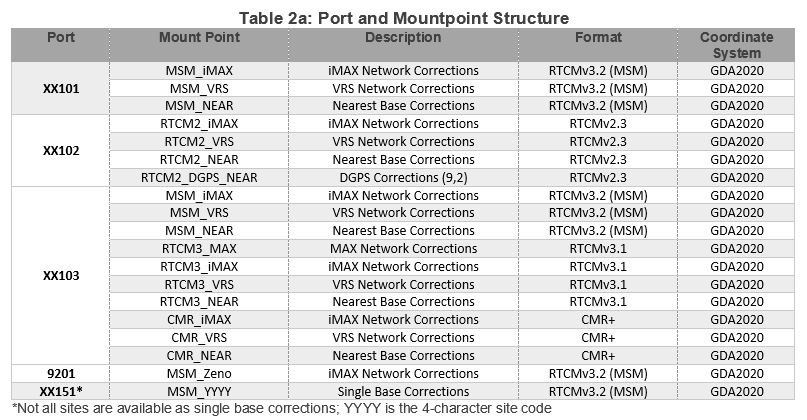Select the XX151* port cell
The height and width of the screenshot is (420, 807).
[61, 391]
